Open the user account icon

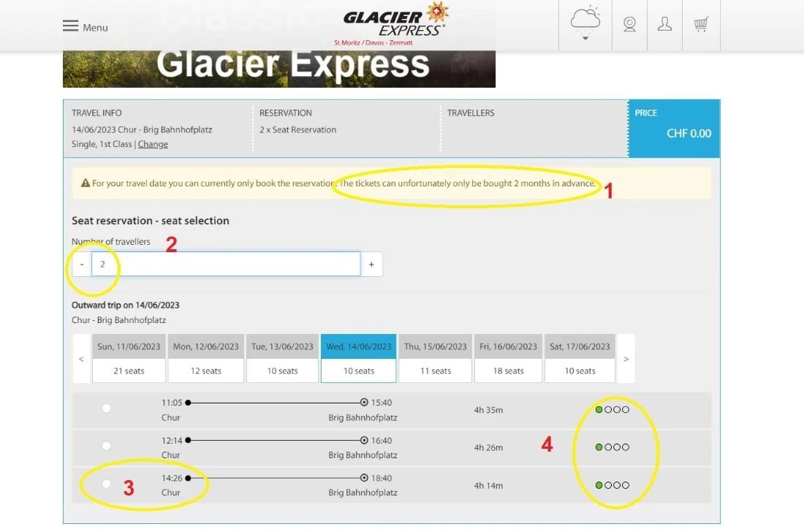point(664,24)
